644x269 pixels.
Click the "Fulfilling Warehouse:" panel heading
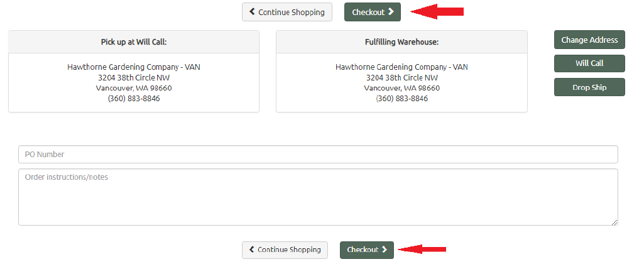click(401, 42)
